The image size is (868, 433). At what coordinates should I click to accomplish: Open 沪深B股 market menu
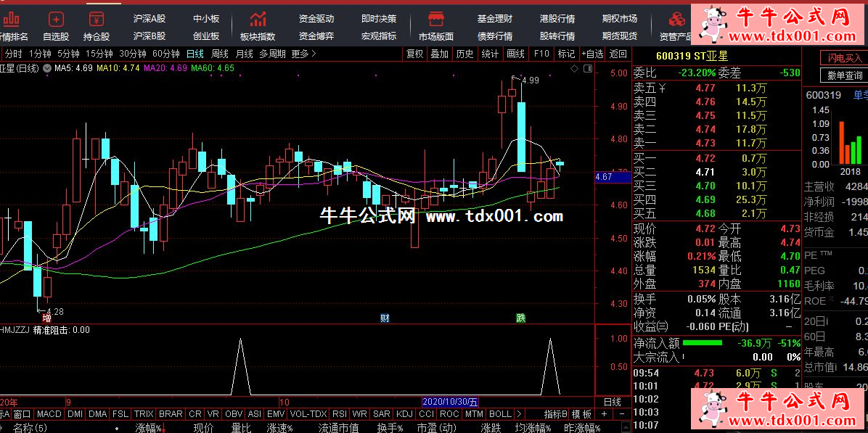coord(150,36)
